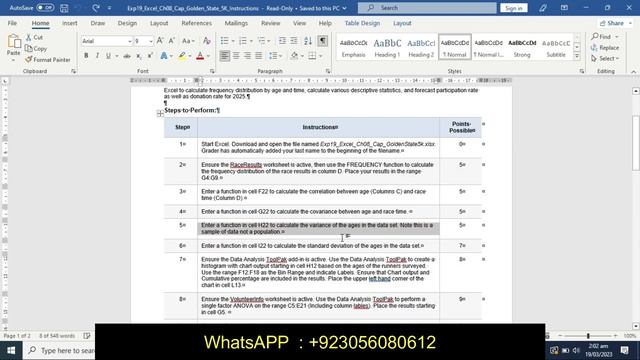
Task: Toggle Underline formatting
Action: (x=108, y=56)
